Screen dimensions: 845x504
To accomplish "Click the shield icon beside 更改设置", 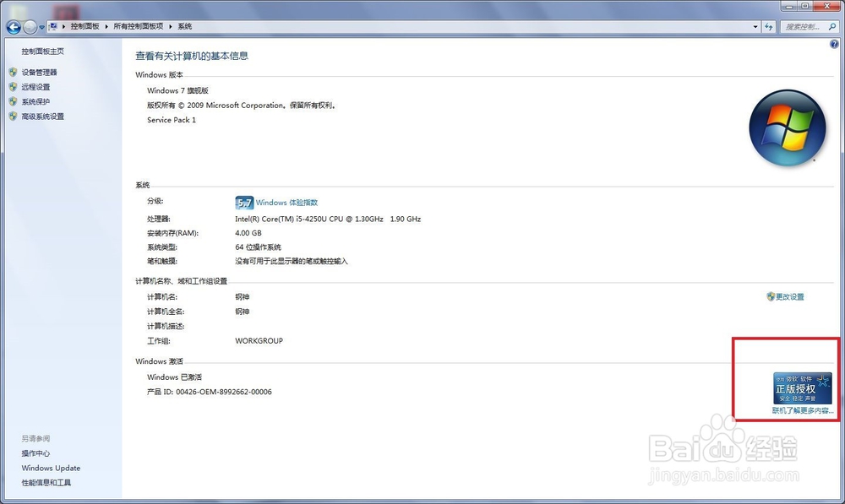I will [771, 296].
